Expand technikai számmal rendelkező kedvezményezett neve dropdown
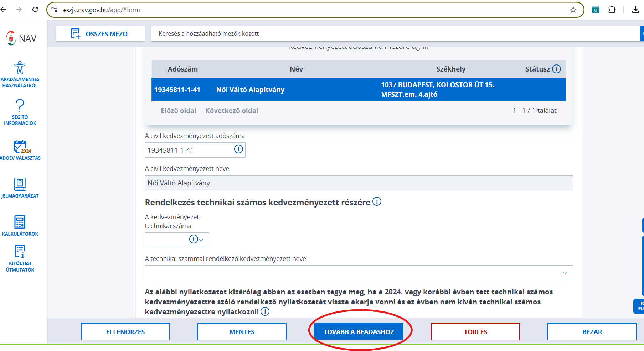644x351 pixels. pos(565,273)
